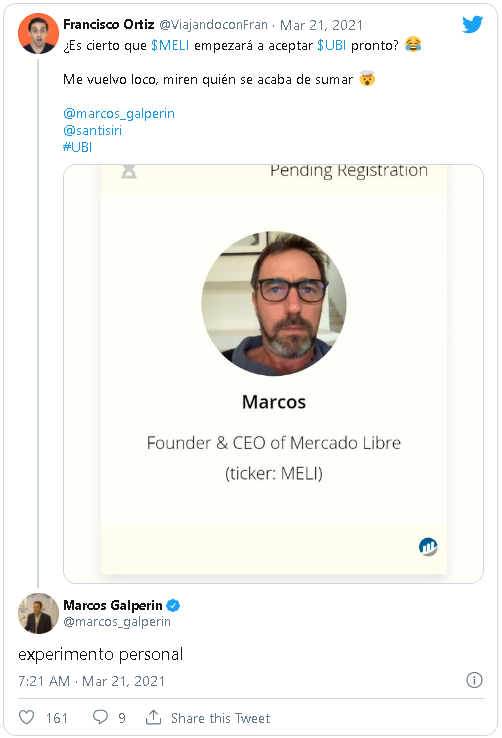Open Marcos Galperin's profile avatar

(x=38, y=613)
